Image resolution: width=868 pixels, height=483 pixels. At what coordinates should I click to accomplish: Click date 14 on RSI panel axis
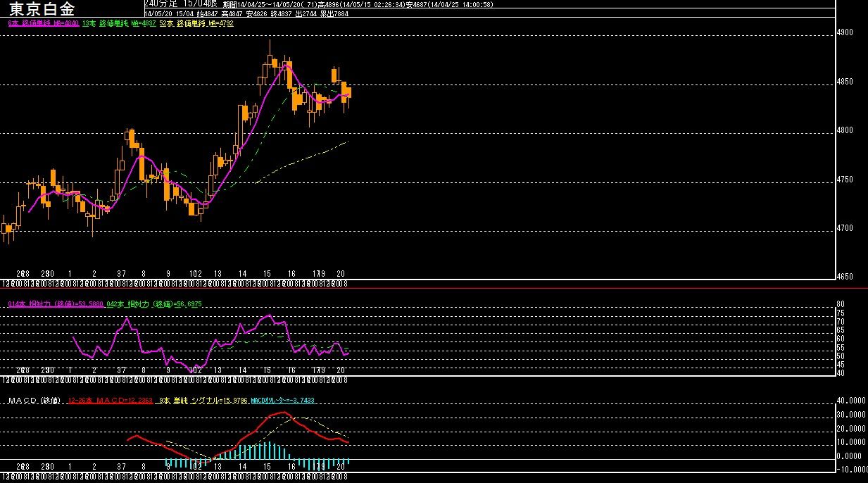[242, 370]
